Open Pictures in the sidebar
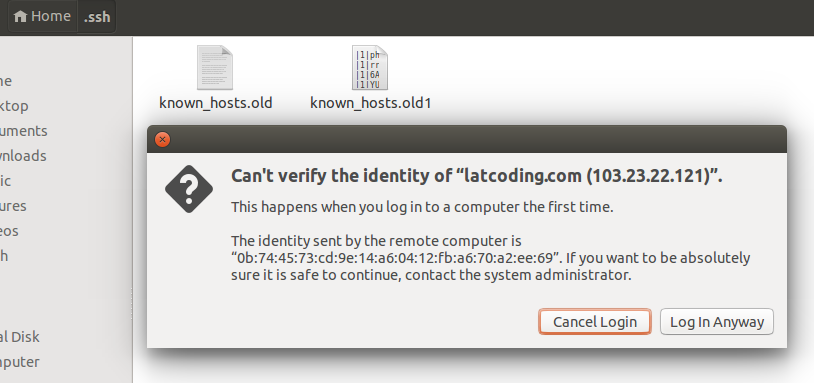Screen dimensions: 814x383 13,206
